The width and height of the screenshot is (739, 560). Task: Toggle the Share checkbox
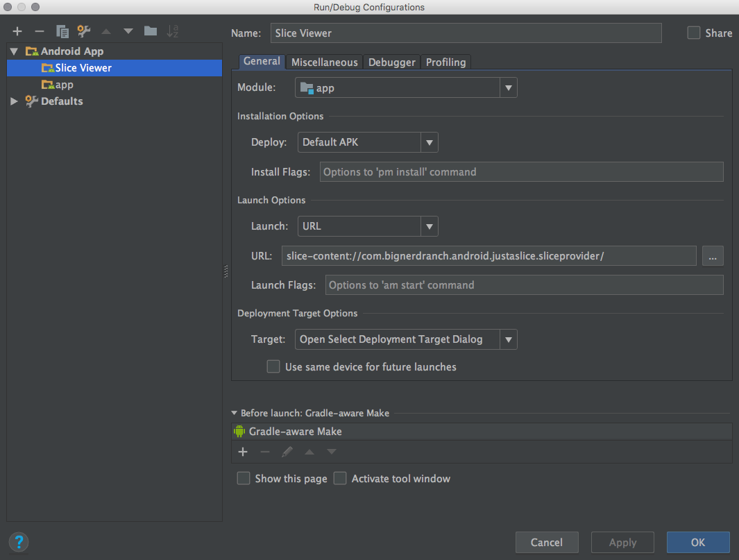[x=694, y=33]
